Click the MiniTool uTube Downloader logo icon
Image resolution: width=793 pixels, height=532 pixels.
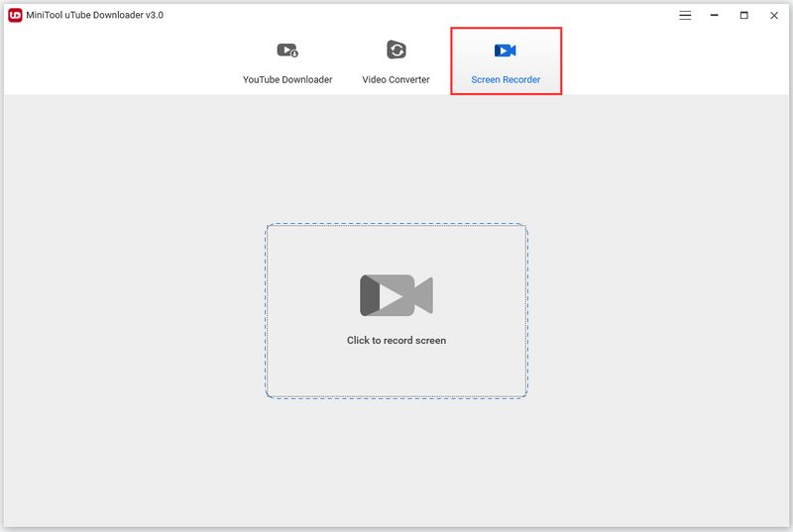click(15, 15)
